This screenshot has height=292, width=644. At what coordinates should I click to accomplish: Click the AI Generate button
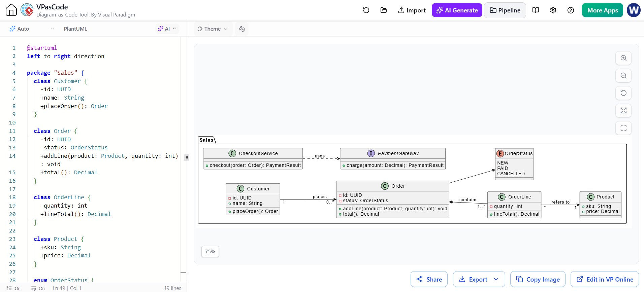[x=457, y=10]
